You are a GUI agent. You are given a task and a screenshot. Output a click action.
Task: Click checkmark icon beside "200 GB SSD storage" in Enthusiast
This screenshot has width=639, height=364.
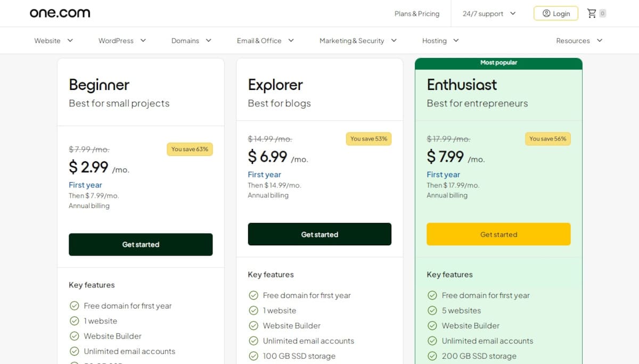click(x=431, y=356)
